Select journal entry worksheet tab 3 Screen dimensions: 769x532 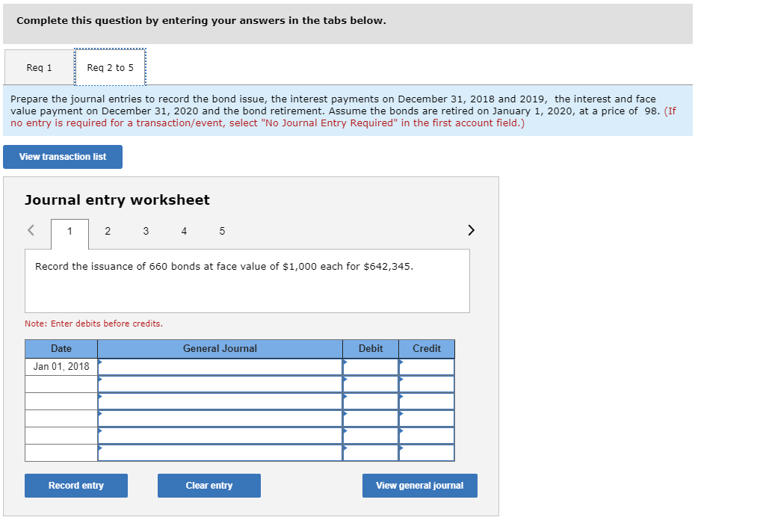click(x=146, y=231)
